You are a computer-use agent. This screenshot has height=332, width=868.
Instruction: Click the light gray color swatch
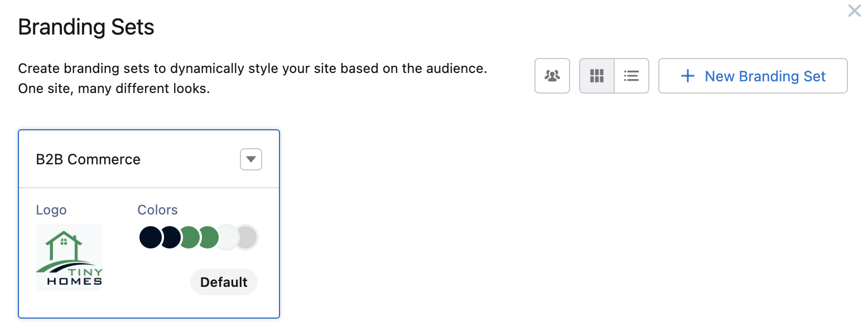coord(247,237)
